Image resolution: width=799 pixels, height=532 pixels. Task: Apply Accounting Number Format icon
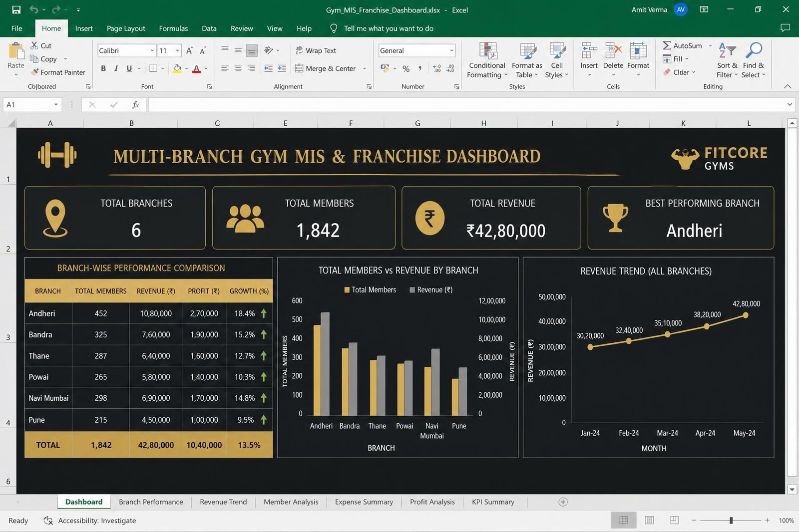[x=385, y=68]
